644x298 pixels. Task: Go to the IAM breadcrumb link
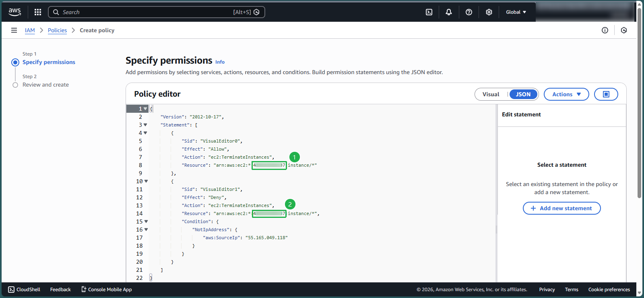coord(30,30)
